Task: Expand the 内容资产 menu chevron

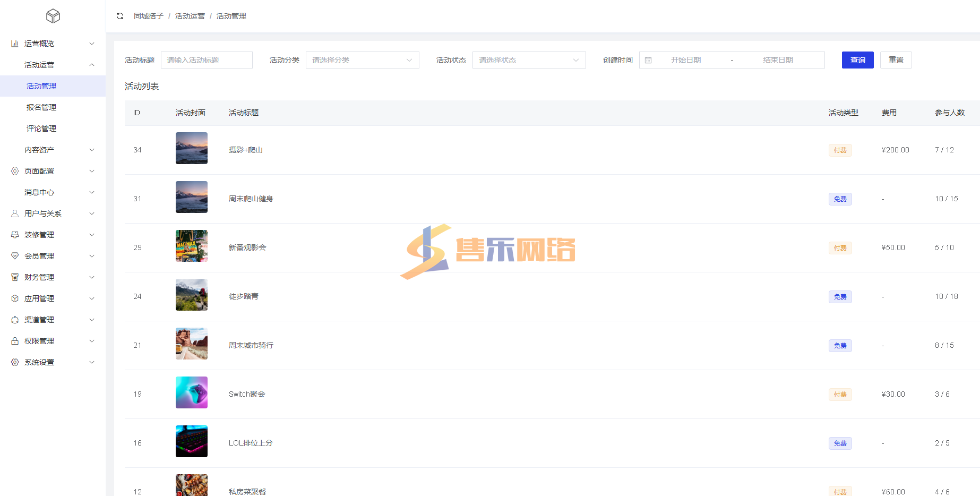Action: point(92,150)
